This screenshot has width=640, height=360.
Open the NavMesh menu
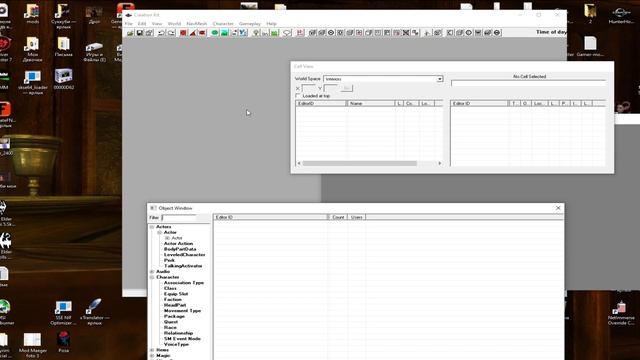coord(197,24)
